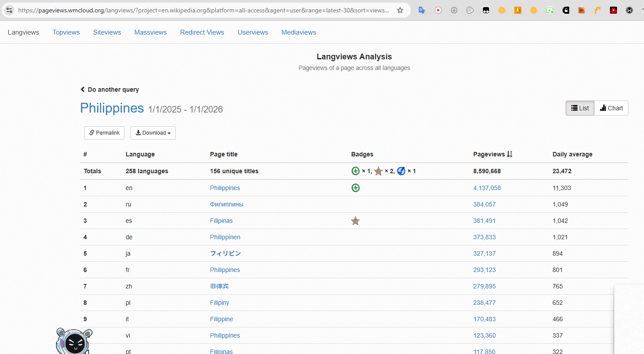This screenshot has height=354, width=644.
Task: Open the orange P-shaped extension icon
Action: 598,10
